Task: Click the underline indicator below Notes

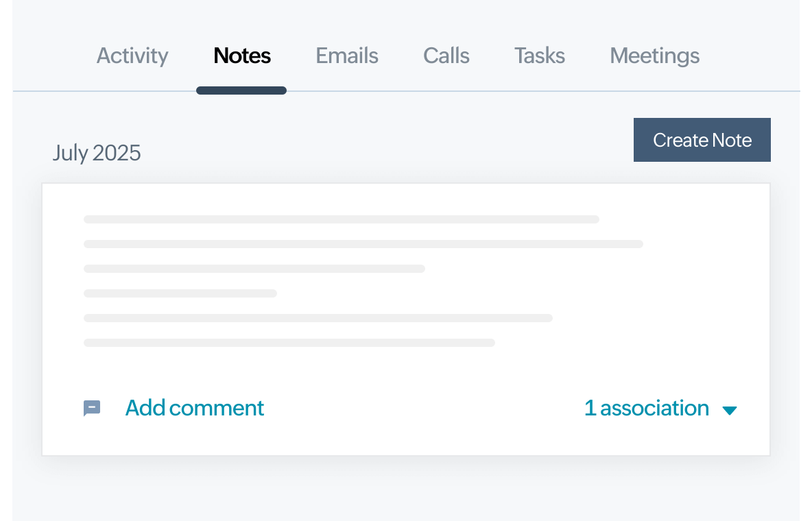Action: [x=241, y=89]
